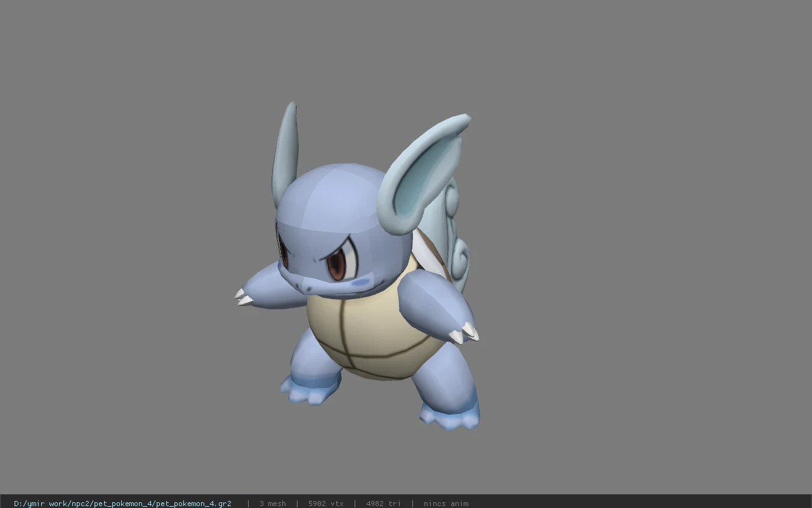Click the 'nincs anim' status entry

(446, 504)
